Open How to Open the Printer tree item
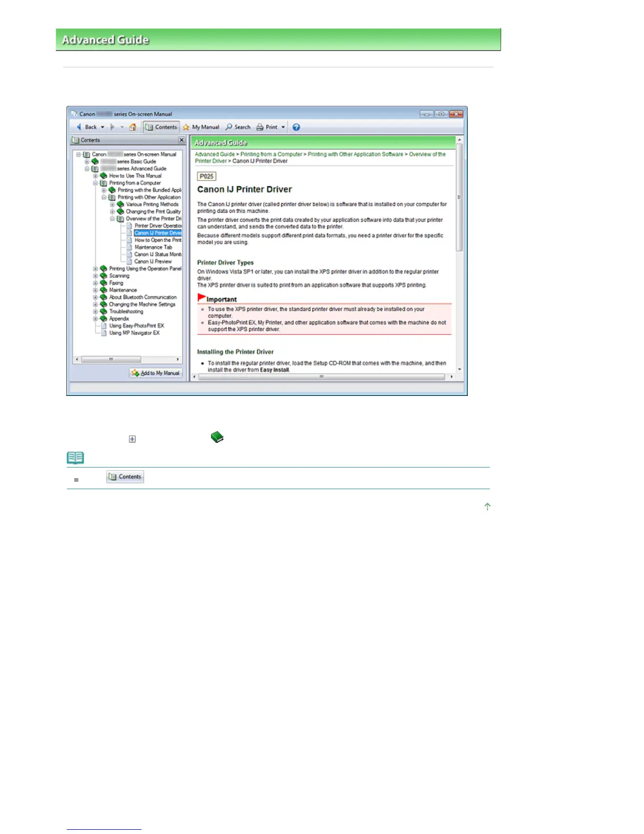Viewport: 644px width, 834px height. pyautogui.click(x=158, y=240)
